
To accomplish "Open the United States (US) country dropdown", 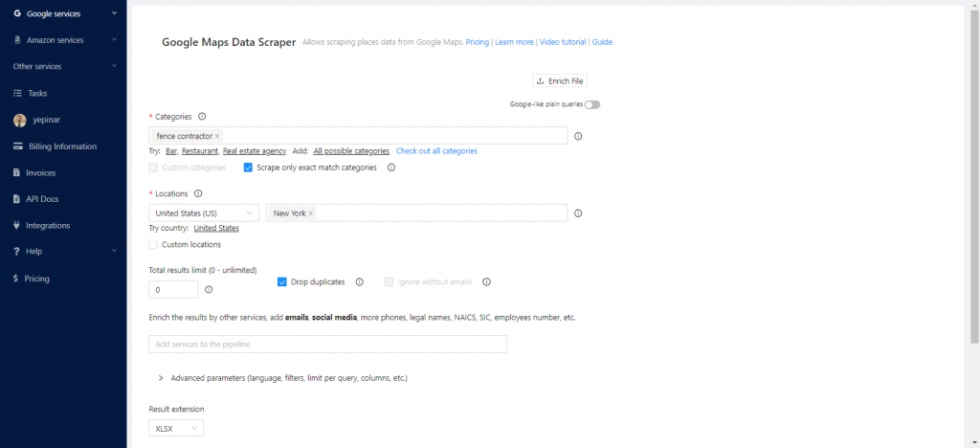I will [x=204, y=213].
